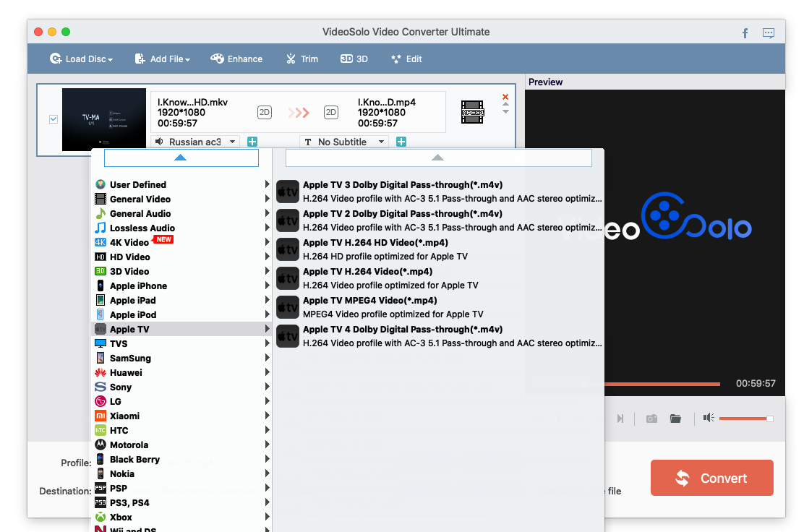Adjust the preview volume slider

click(x=745, y=419)
